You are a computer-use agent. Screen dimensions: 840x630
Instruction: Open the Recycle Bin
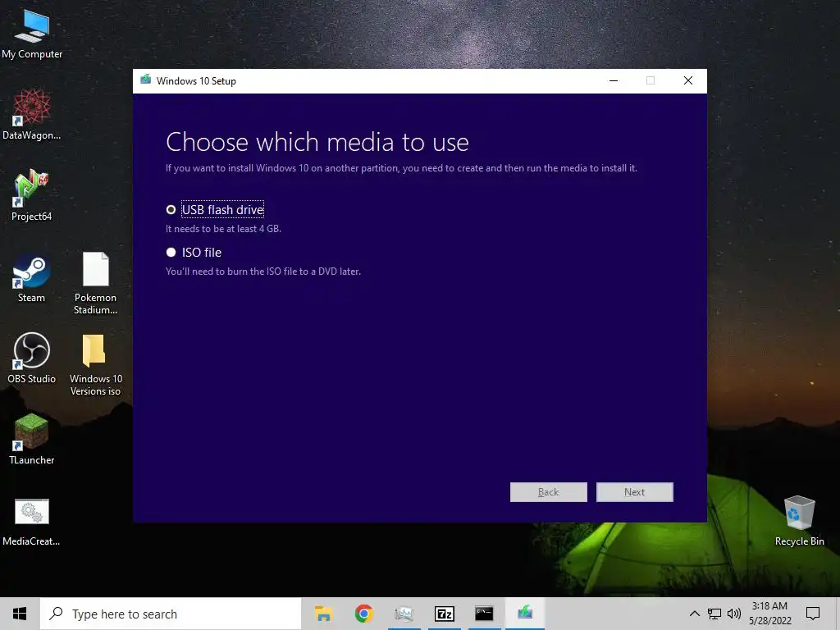(799, 521)
